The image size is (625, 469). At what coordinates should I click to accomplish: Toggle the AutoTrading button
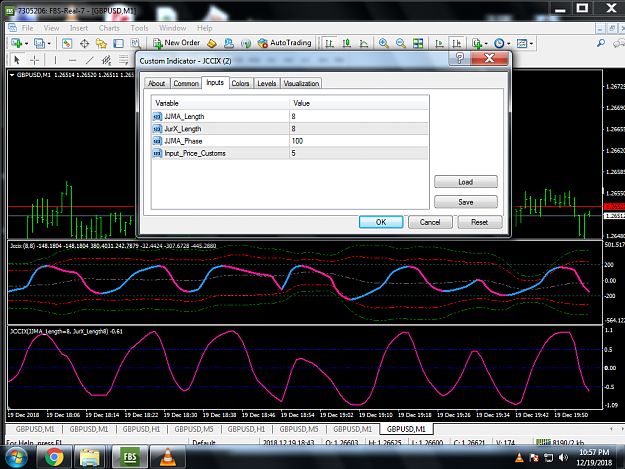tap(285, 43)
